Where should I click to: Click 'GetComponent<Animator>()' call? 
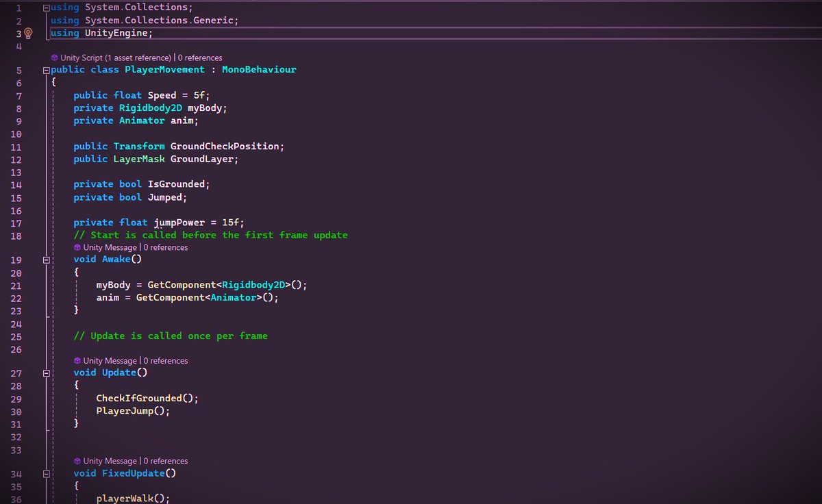point(205,298)
